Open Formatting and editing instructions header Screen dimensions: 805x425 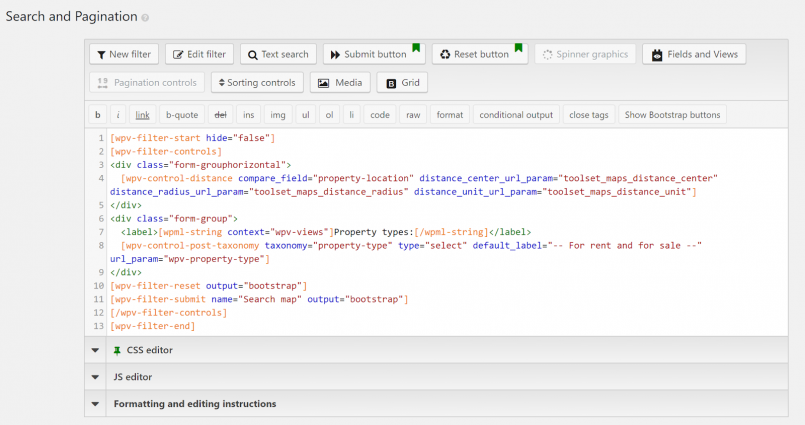pyautogui.click(x=436, y=403)
